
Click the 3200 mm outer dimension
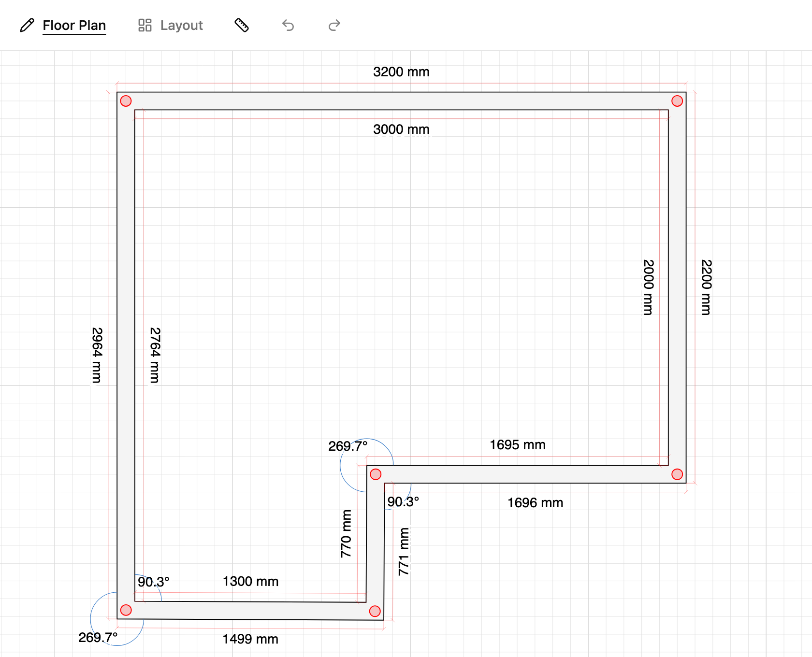[401, 72]
